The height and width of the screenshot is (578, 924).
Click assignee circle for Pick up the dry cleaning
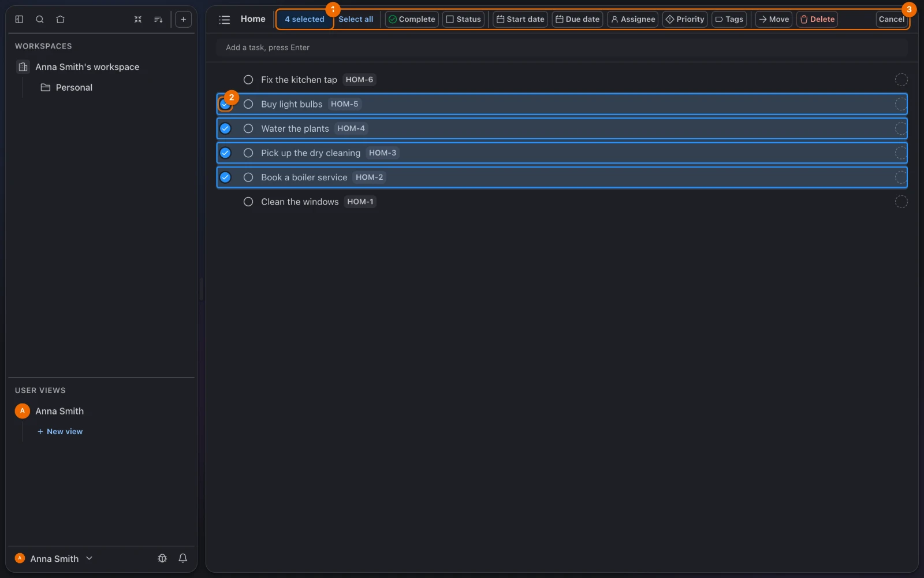[901, 153]
